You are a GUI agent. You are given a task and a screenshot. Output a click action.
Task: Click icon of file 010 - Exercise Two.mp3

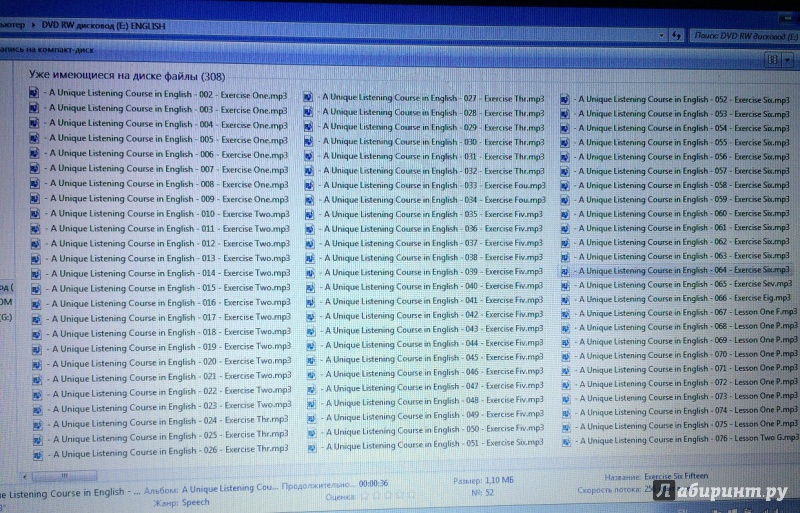(35, 213)
